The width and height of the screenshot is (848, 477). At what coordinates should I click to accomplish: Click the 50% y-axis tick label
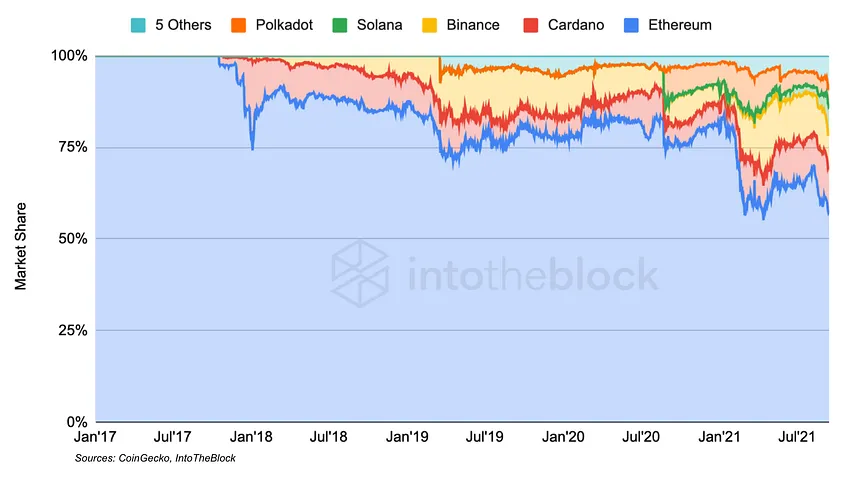(x=73, y=238)
